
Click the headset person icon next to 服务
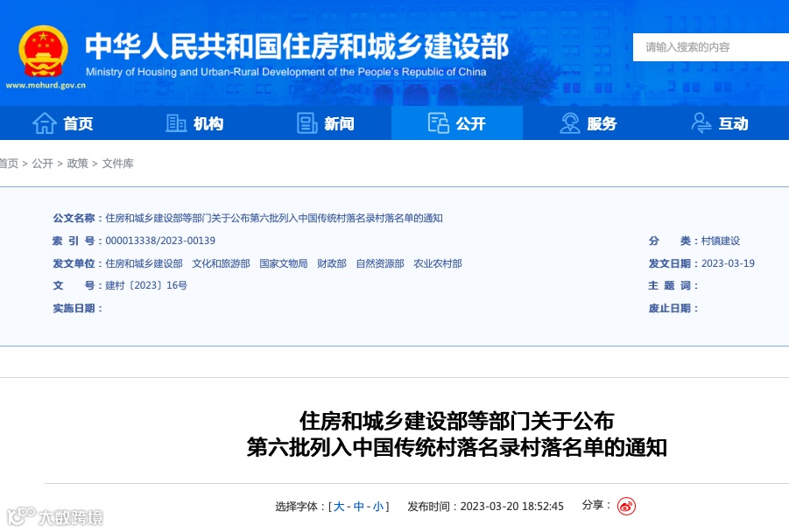pyautogui.click(x=570, y=123)
